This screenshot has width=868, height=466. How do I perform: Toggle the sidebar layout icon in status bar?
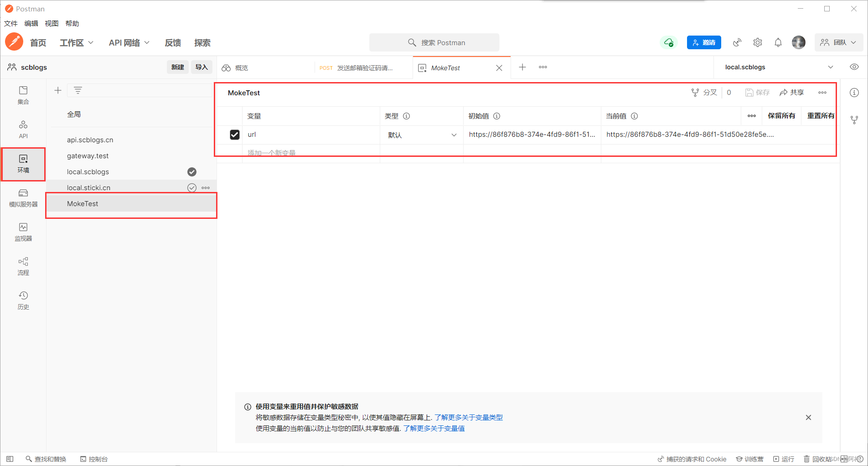pos(10,459)
